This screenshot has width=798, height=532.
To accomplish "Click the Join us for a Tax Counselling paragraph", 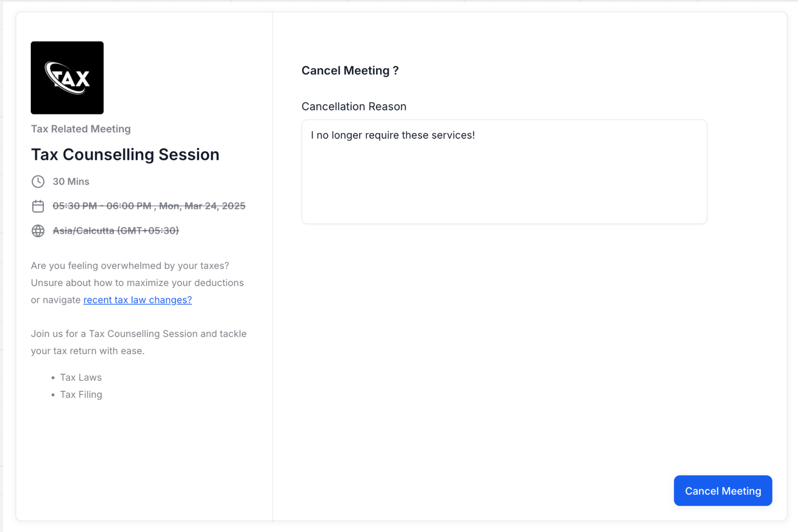I will [x=139, y=342].
